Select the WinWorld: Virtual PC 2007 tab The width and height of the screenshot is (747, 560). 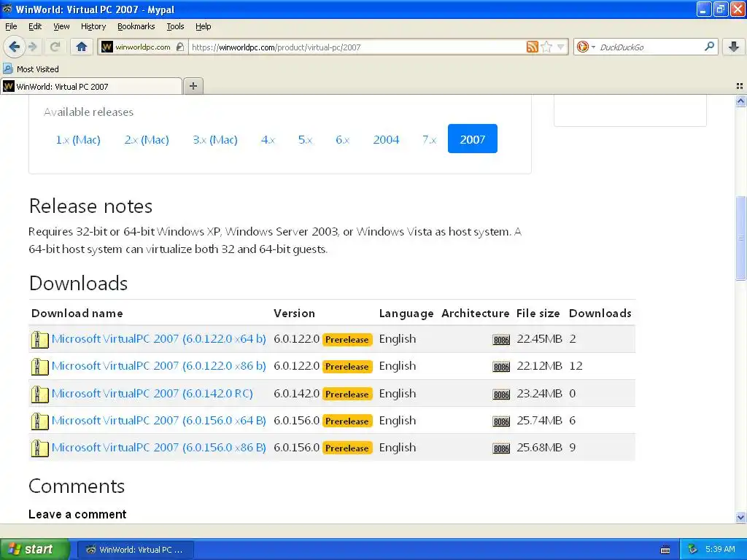coord(91,86)
